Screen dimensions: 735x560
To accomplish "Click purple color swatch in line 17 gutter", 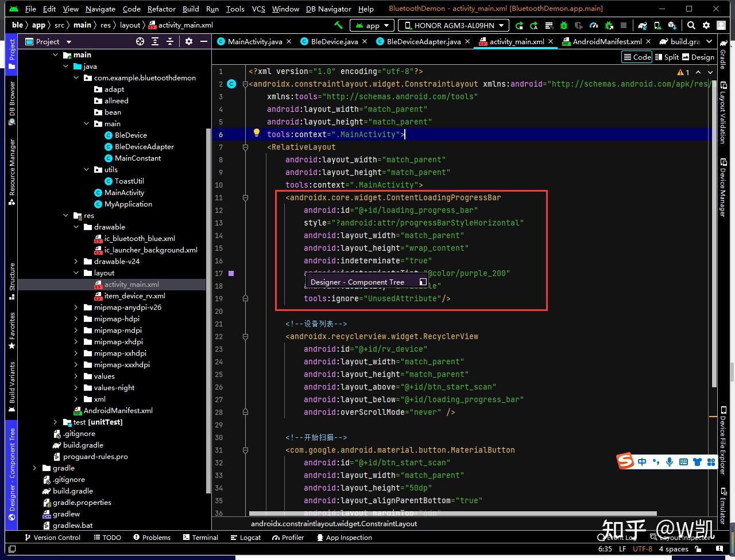I will (x=231, y=274).
